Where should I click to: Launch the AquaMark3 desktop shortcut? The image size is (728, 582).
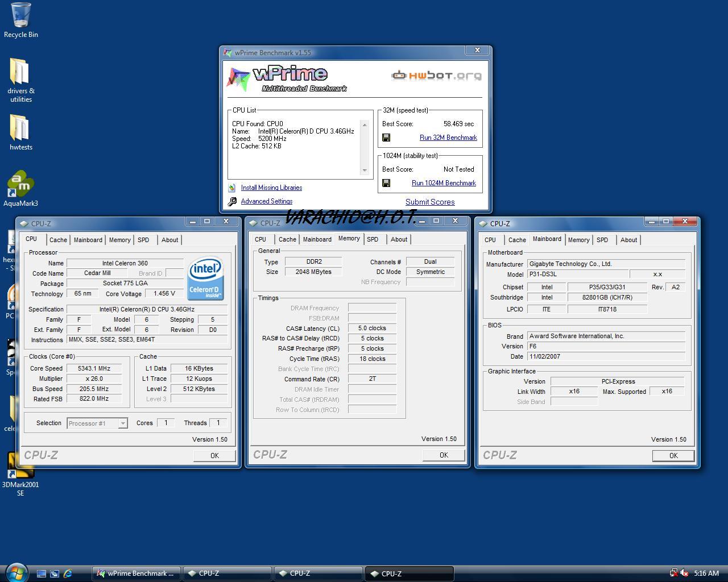pos(20,184)
